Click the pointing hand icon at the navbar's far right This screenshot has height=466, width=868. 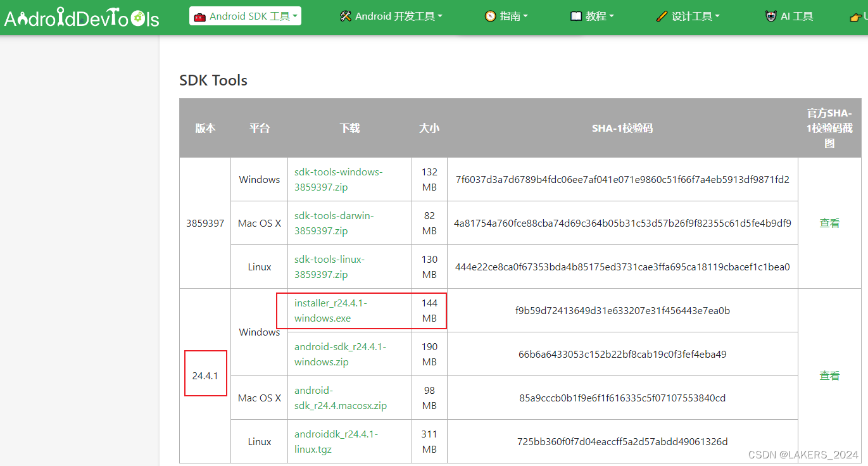click(855, 17)
